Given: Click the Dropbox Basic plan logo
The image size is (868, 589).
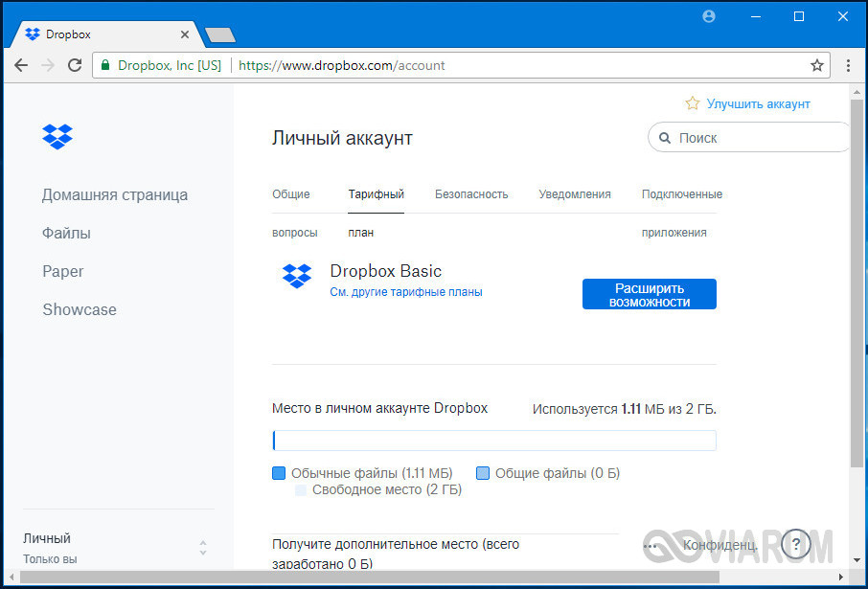Looking at the screenshot, I should 297,276.
